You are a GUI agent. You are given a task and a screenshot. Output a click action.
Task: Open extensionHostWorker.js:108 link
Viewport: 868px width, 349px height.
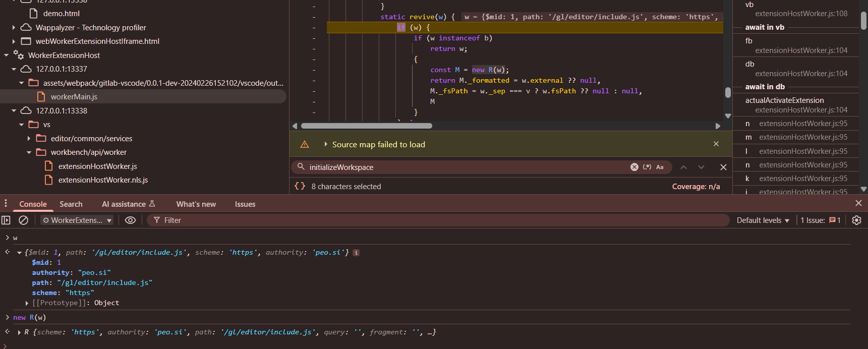[x=801, y=14]
